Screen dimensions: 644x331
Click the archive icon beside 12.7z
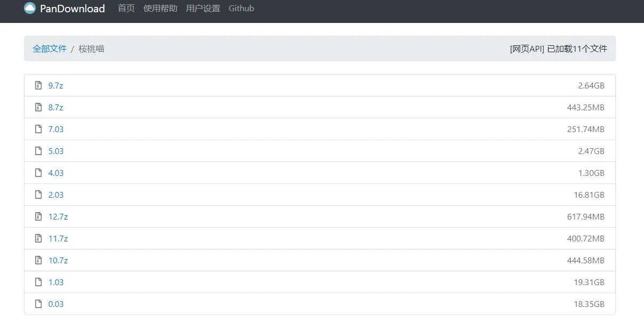click(38, 216)
